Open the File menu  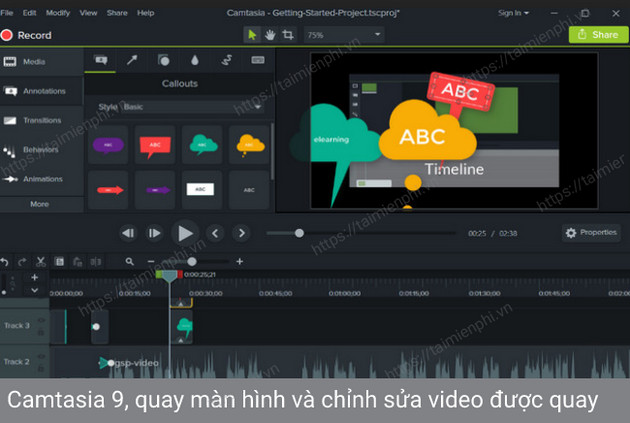click(6, 13)
